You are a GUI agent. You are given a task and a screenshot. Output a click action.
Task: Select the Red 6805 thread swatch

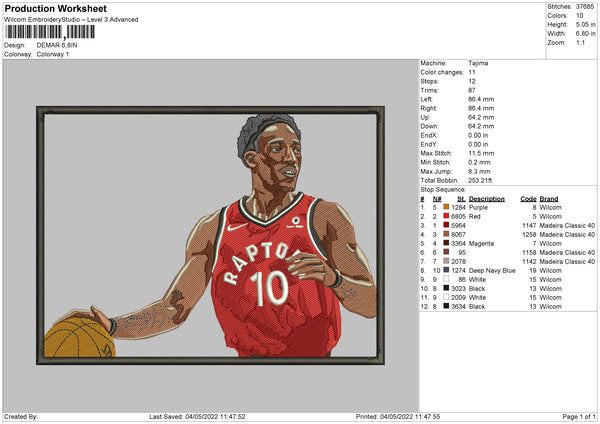[446, 216]
